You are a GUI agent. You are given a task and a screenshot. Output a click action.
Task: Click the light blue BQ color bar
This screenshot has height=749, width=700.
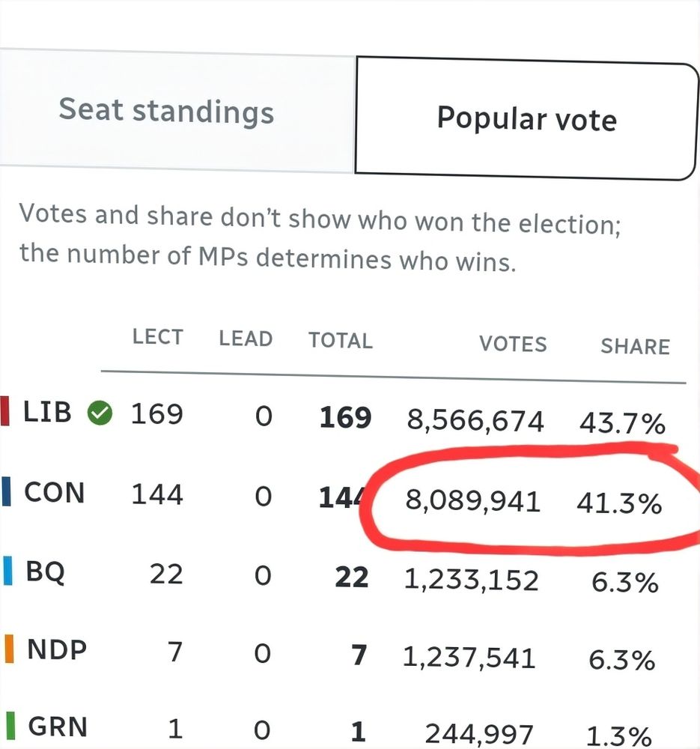coord(7,570)
